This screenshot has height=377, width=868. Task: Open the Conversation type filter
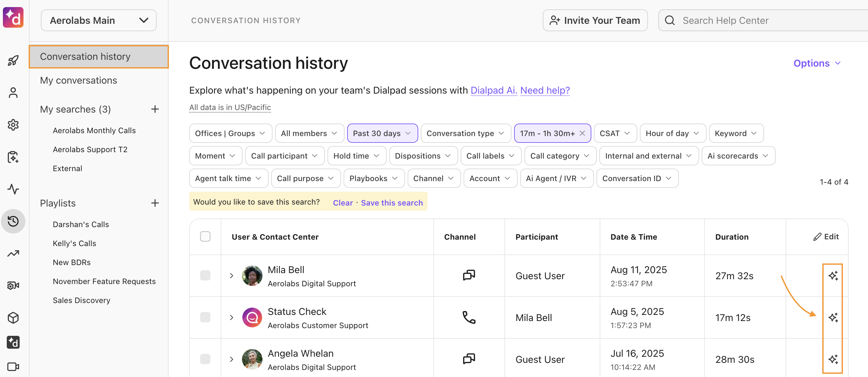pyautogui.click(x=466, y=133)
